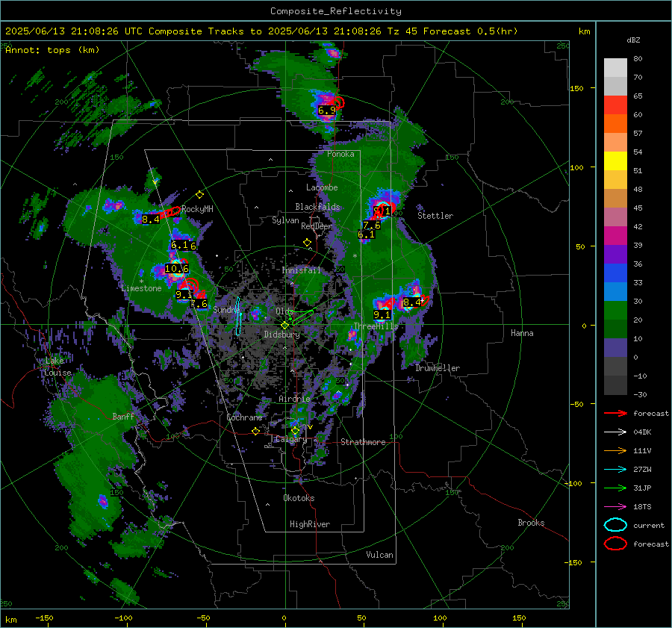The width and height of the screenshot is (672, 628).
Task: Click the red forecast arrow in legend
Action: [x=615, y=413]
